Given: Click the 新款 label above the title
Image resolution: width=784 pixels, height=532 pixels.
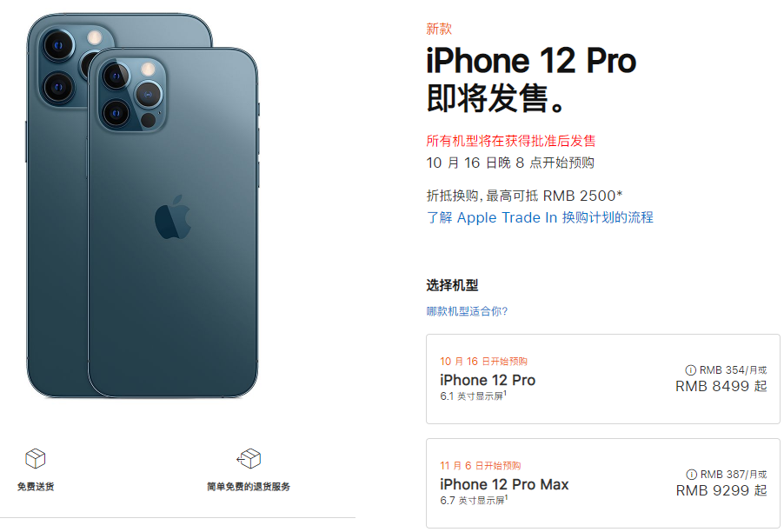Looking at the screenshot, I should (x=439, y=29).
